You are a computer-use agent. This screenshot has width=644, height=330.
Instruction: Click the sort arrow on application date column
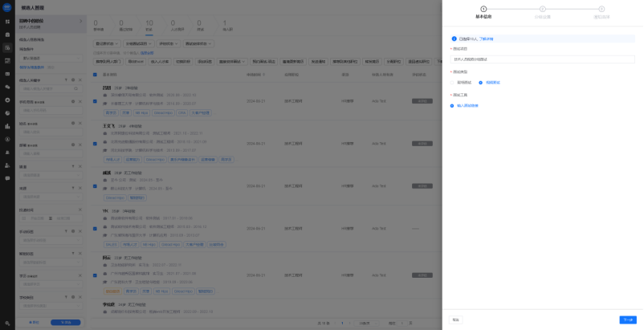pos(263,75)
